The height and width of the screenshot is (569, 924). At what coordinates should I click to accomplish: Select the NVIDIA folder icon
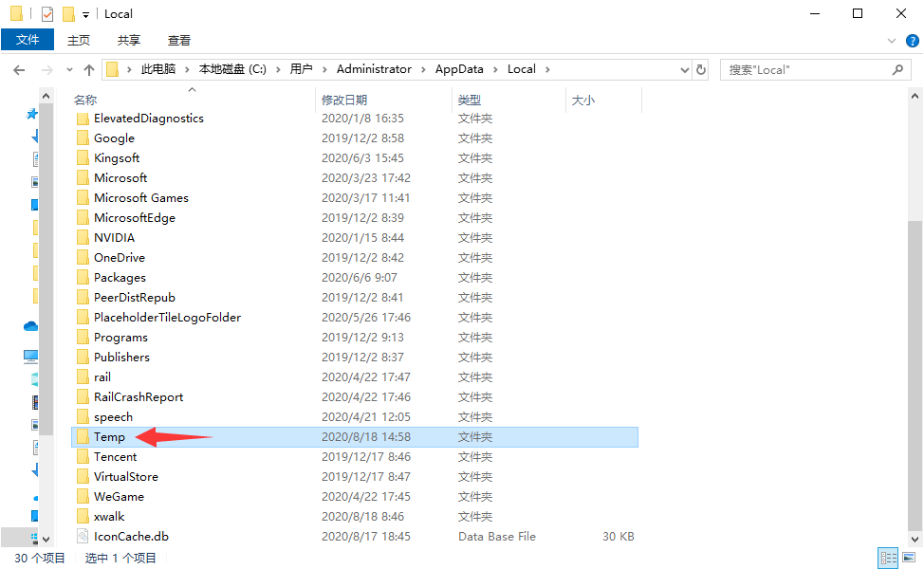[x=83, y=238]
